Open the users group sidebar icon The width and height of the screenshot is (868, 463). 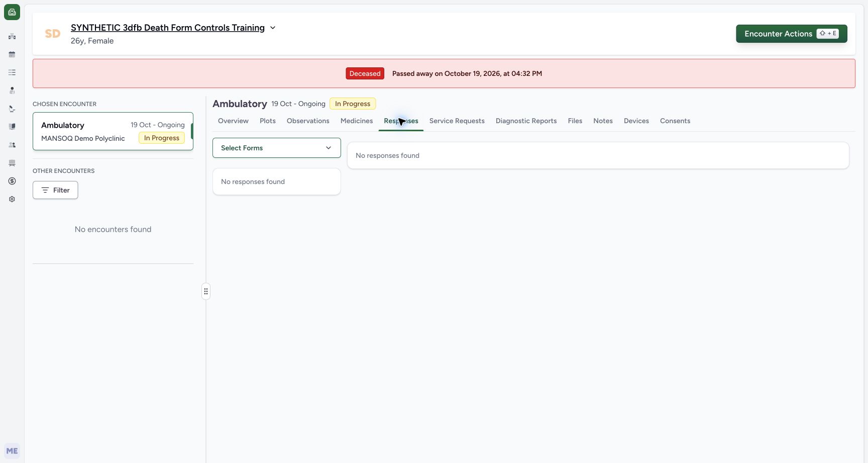tap(12, 145)
